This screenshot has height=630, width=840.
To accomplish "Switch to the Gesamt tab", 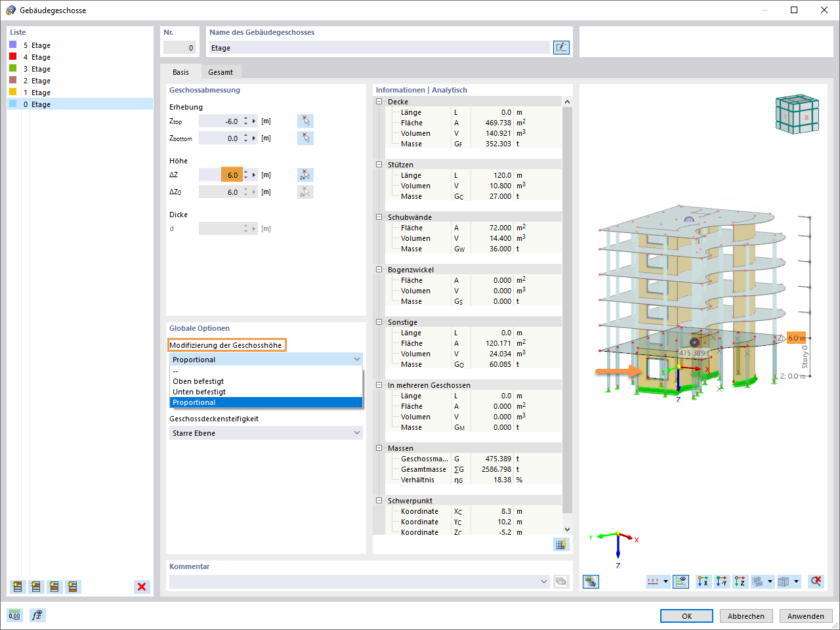I will coord(220,72).
